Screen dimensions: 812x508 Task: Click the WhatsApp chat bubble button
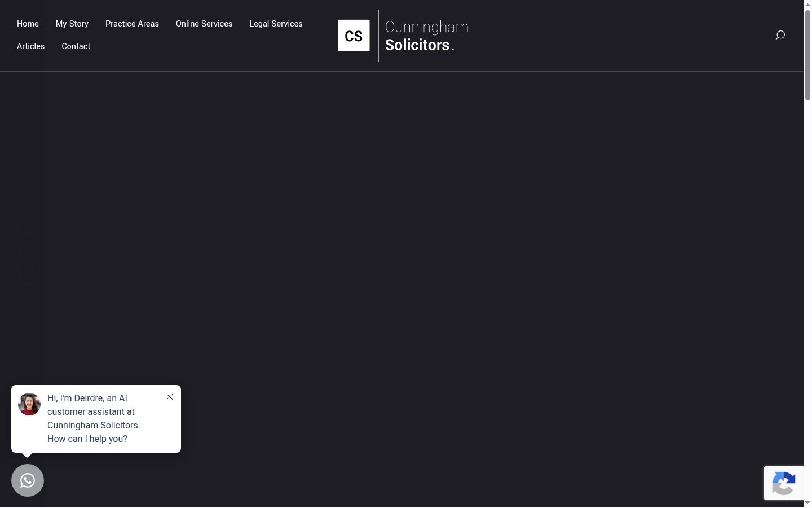[28, 480]
